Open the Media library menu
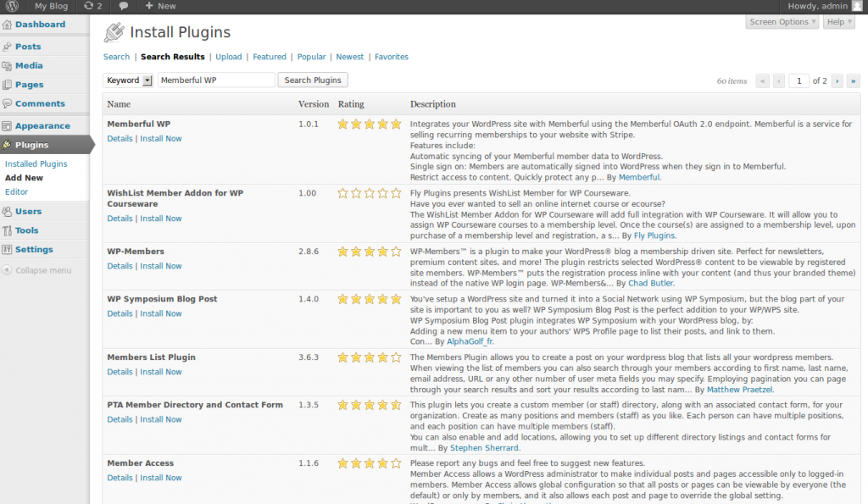868x504 pixels. click(29, 65)
